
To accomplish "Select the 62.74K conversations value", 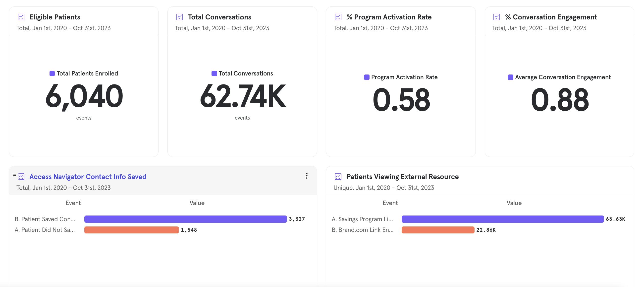I will tap(243, 96).
